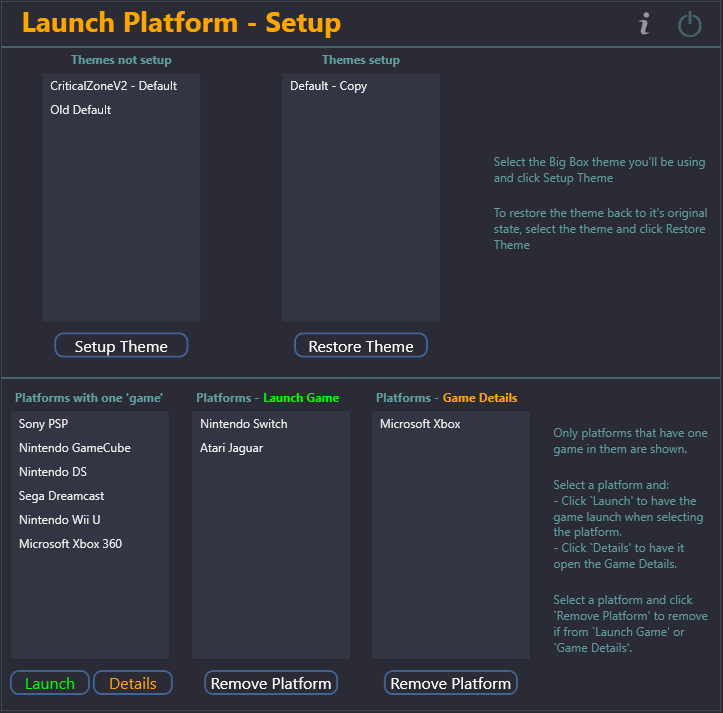Choose Default - Copy in Themes setup
The image size is (723, 713).
[x=329, y=86]
